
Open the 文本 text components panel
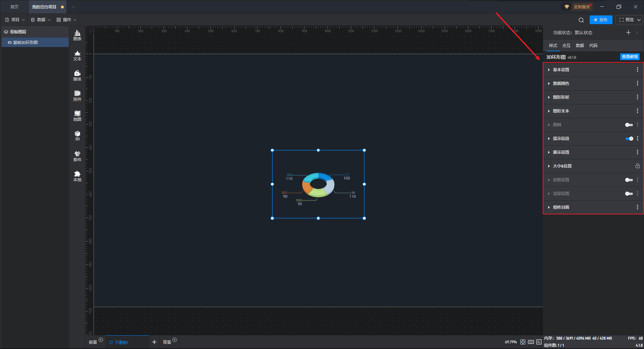(x=77, y=55)
